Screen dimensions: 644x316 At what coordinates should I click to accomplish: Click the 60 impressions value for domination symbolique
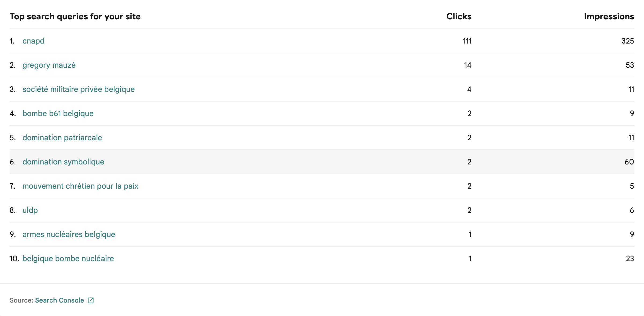click(629, 162)
